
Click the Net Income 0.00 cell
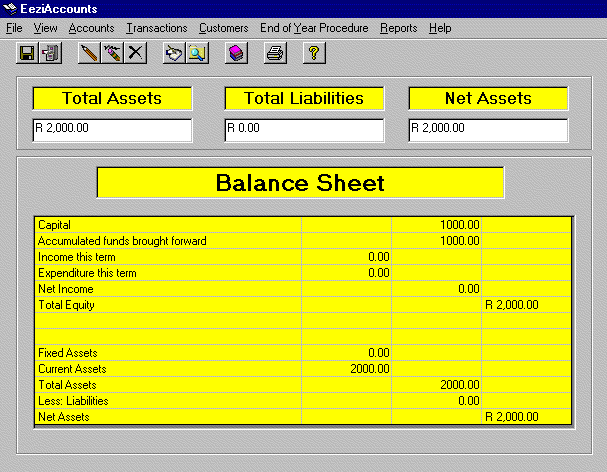point(436,289)
